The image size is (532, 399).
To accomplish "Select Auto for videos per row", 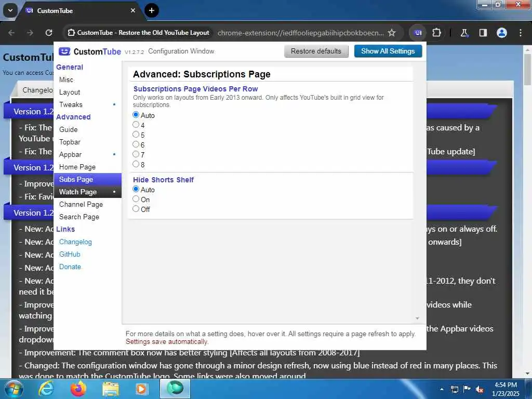I will [136, 115].
